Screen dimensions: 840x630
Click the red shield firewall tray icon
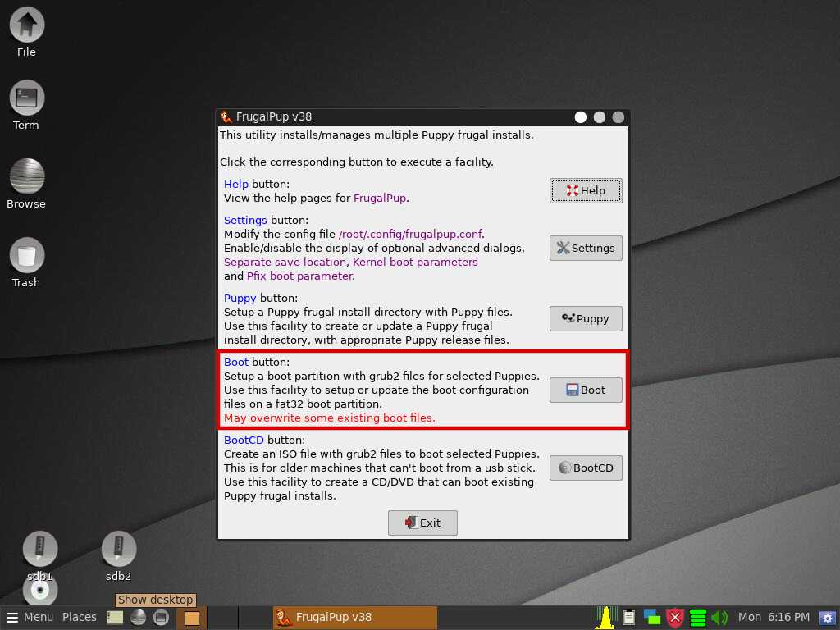coord(675,618)
